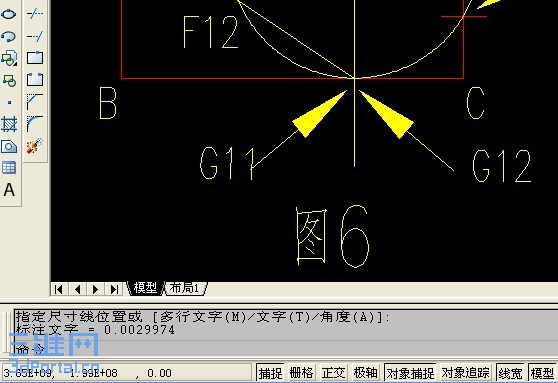558x383 pixels.
Task: Toggle 捕捉 snap mode in status bar
Action: point(270,373)
